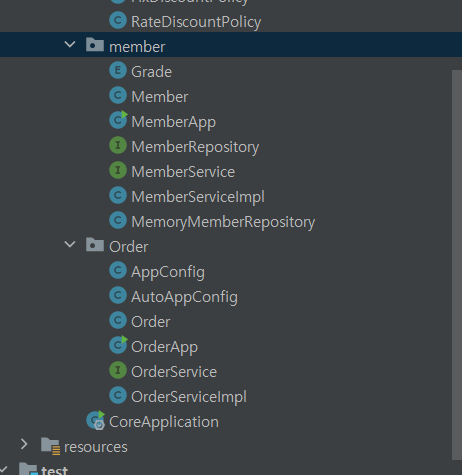The width and height of the screenshot is (462, 475).
Task: Select the resources folder label
Action: pos(96,447)
